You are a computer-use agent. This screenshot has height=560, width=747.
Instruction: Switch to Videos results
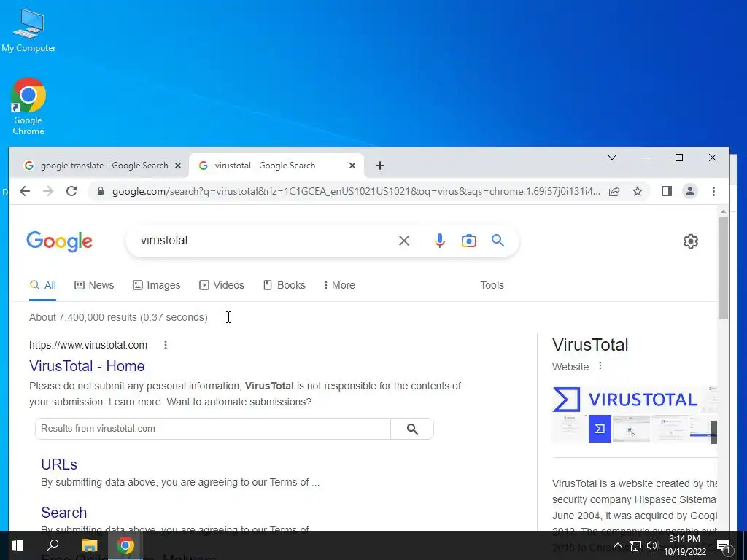pos(222,285)
